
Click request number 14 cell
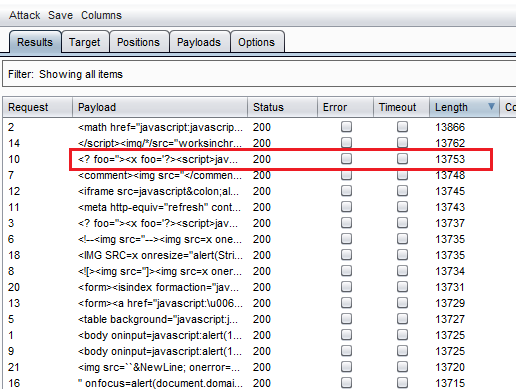pos(14,143)
